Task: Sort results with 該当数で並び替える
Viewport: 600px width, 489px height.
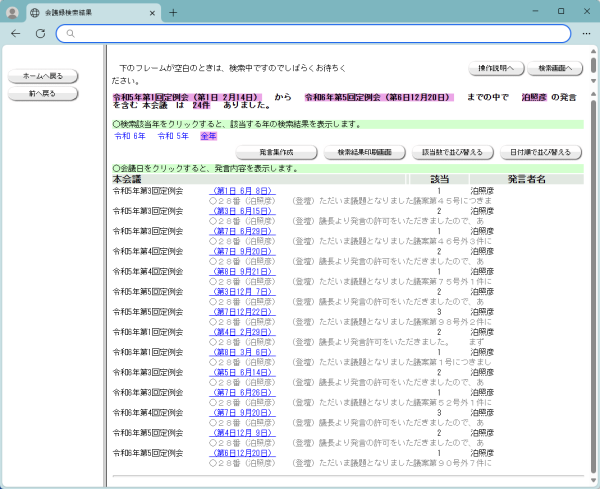Action: click(x=453, y=152)
